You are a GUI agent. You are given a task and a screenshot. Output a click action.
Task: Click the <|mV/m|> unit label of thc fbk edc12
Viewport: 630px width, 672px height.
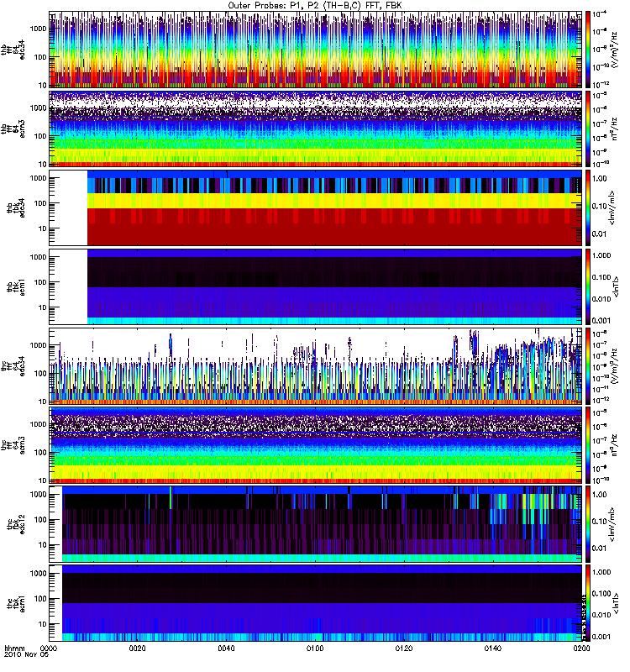pos(612,524)
